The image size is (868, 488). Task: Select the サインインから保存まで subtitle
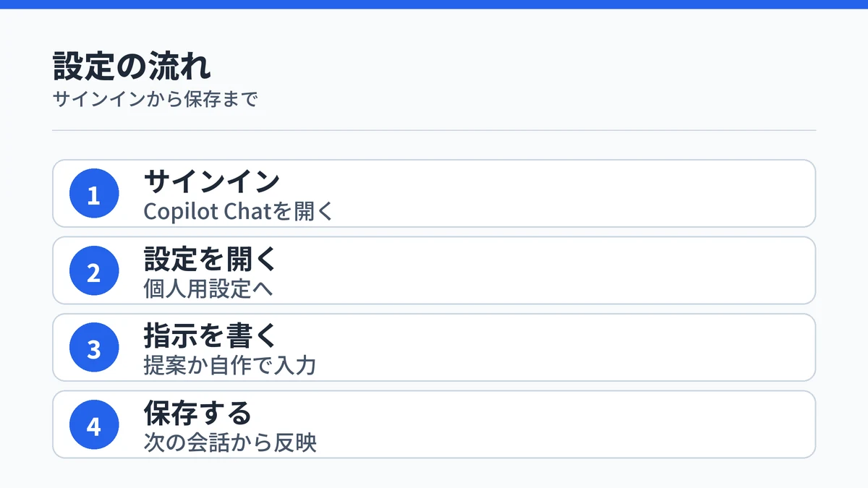(156, 99)
